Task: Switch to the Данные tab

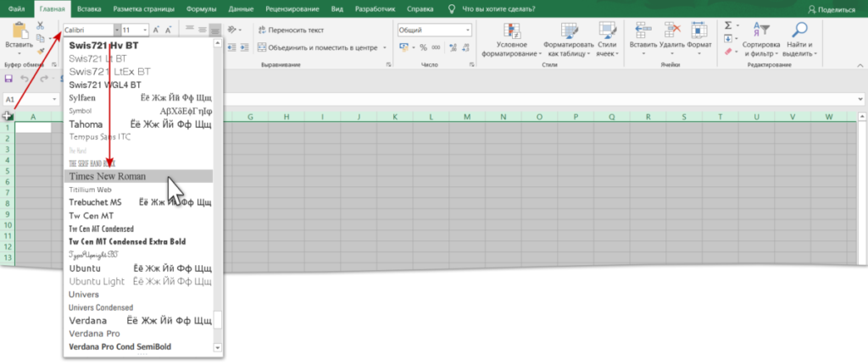Action: click(x=241, y=9)
